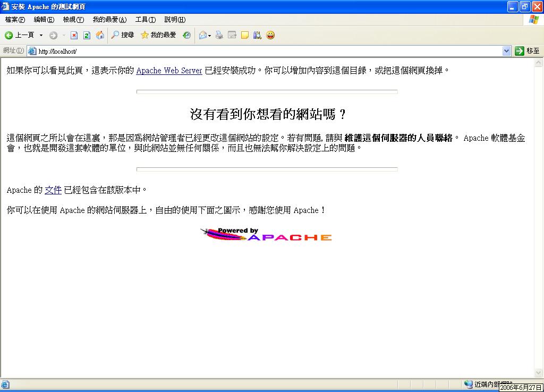Refresh the page with the green arrows icon
The height and width of the screenshot is (392, 544).
87,35
